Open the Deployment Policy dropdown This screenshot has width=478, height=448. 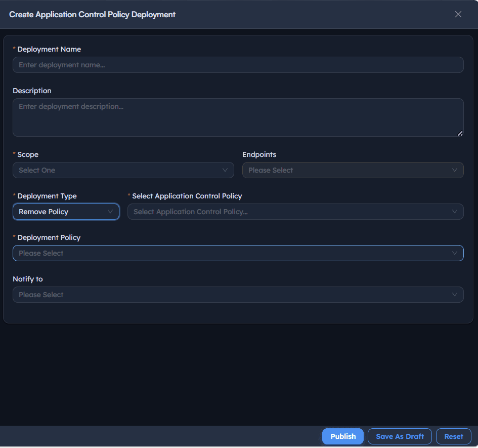click(238, 253)
